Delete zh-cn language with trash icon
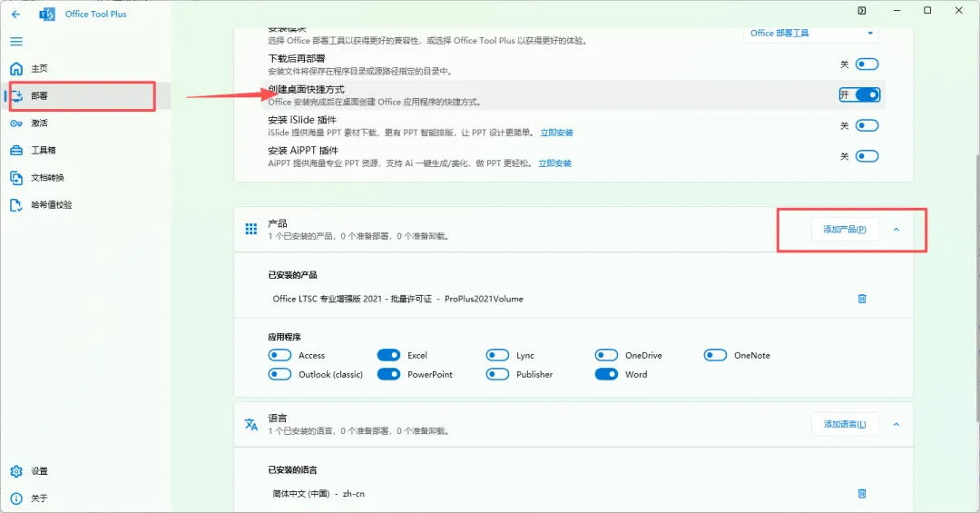This screenshot has width=980, height=513. (x=862, y=494)
